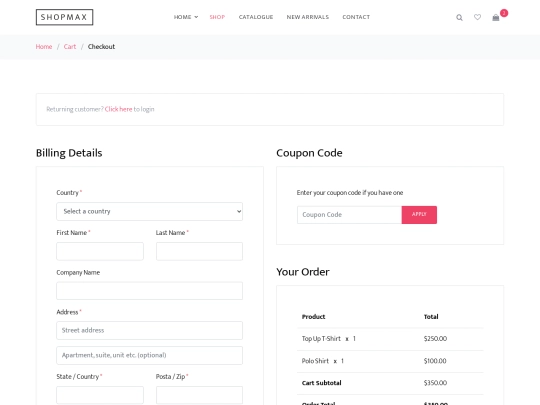Screen dimensions: 540x405
Task: Click the Your Order heading
Action: click(x=303, y=272)
